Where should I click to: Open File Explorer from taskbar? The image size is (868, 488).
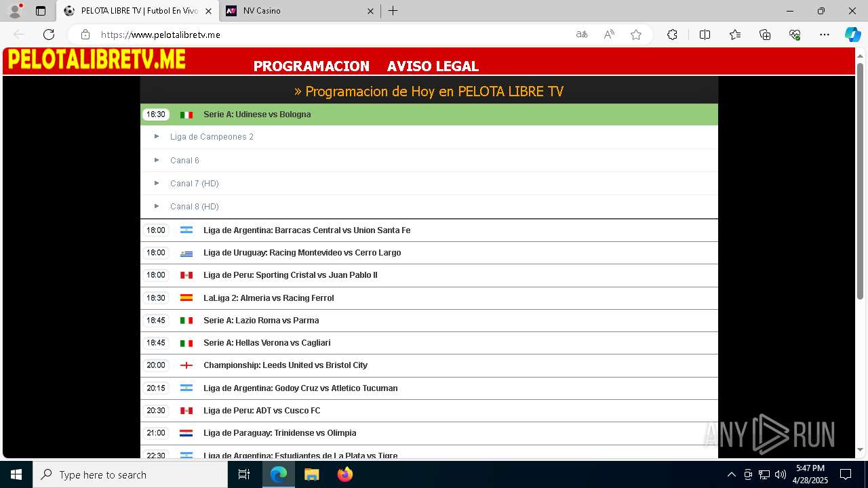[311, 474]
